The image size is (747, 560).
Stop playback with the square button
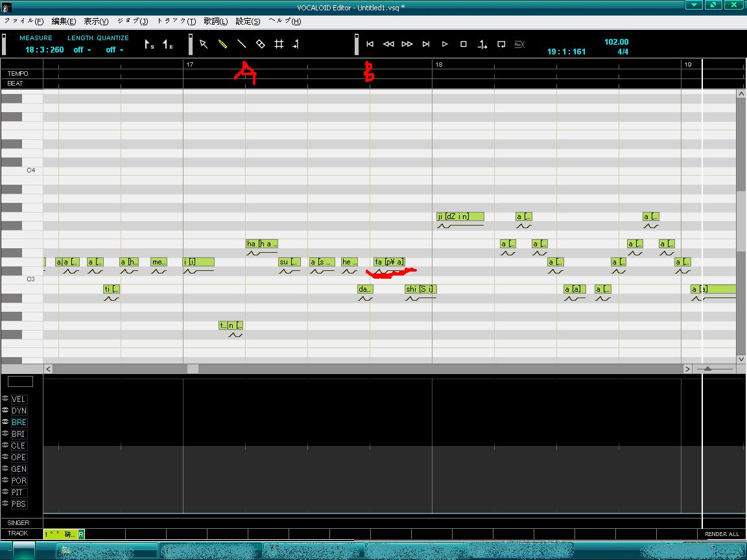pos(463,44)
